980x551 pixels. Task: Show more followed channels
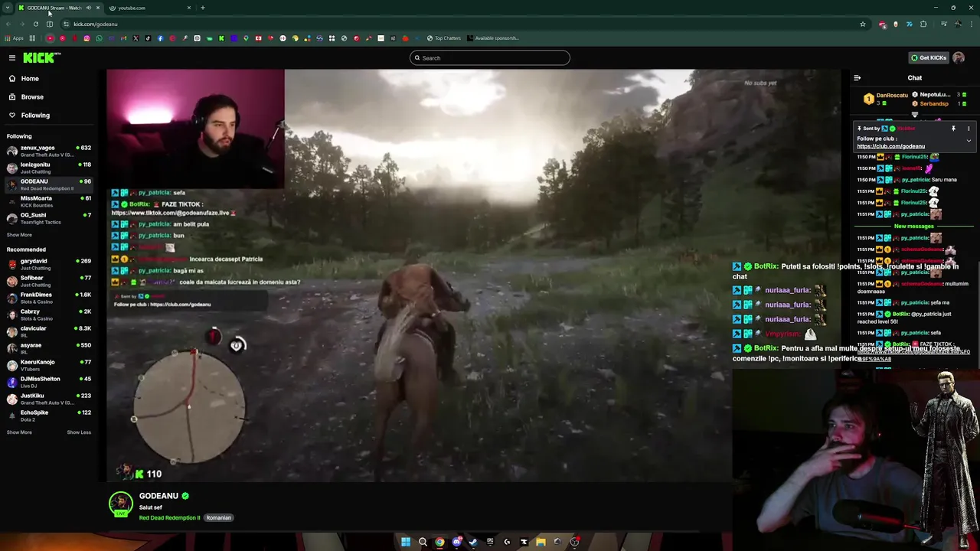coord(19,235)
